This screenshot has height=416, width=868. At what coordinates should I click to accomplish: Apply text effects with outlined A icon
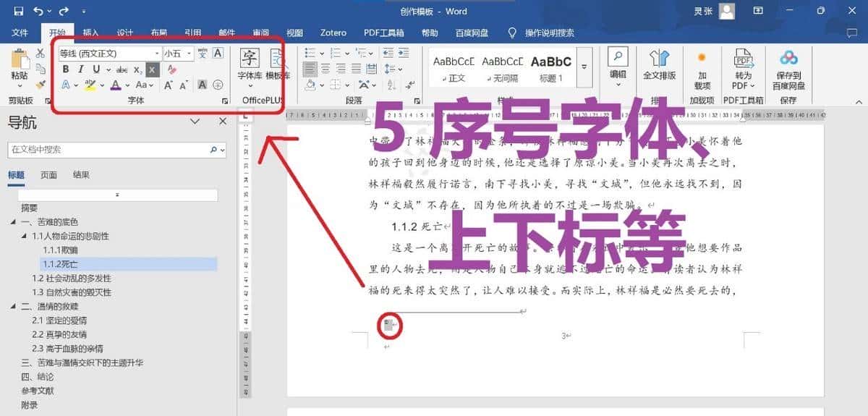[66, 85]
